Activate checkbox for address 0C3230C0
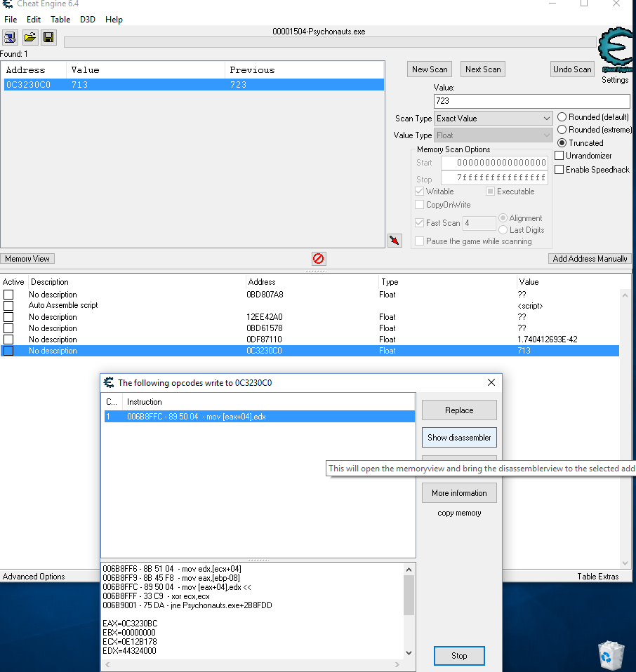Screen dimensions: 636x672 point(8,351)
